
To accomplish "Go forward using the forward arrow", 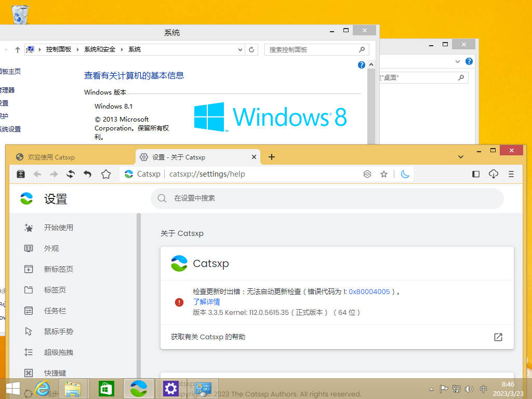I will coord(54,174).
